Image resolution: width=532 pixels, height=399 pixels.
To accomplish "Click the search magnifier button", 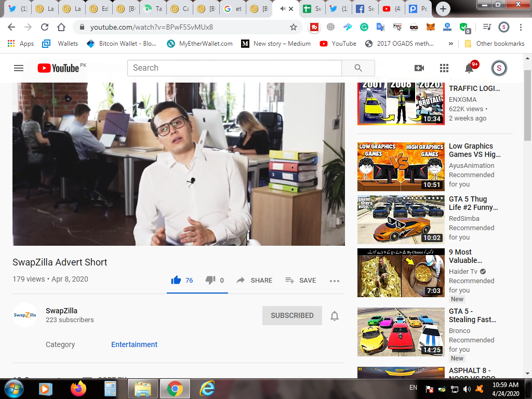I will coord(358,68).
